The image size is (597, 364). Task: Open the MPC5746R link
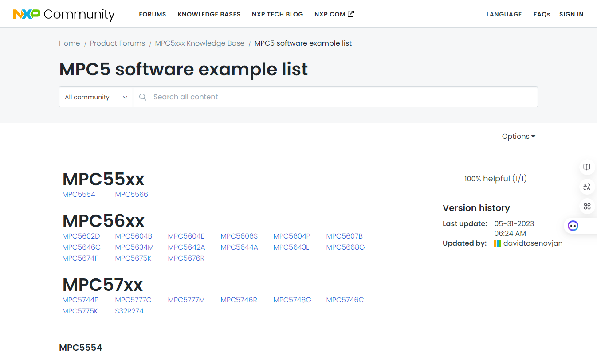coord(239,300)
